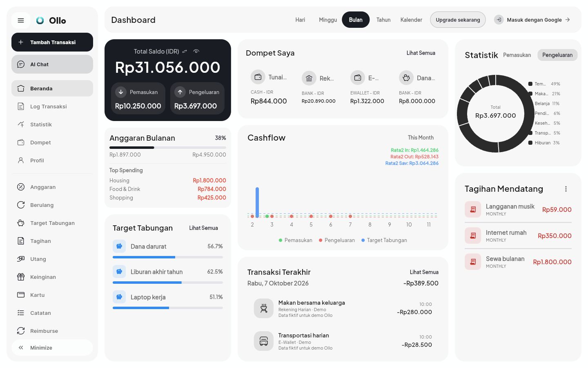Open Langganan musik bill row
Screen dimensions: 588x368
(518, 210)
